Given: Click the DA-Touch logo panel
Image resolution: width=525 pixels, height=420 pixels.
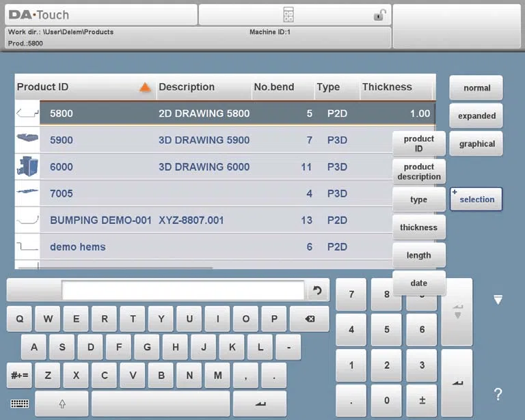Looking at the screenshot, I should (101, 15).
